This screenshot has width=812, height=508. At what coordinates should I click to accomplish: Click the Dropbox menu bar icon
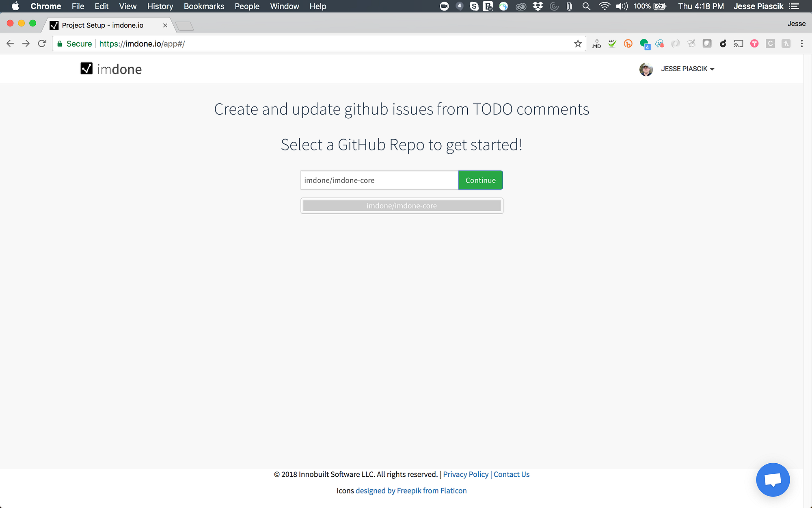538,6
